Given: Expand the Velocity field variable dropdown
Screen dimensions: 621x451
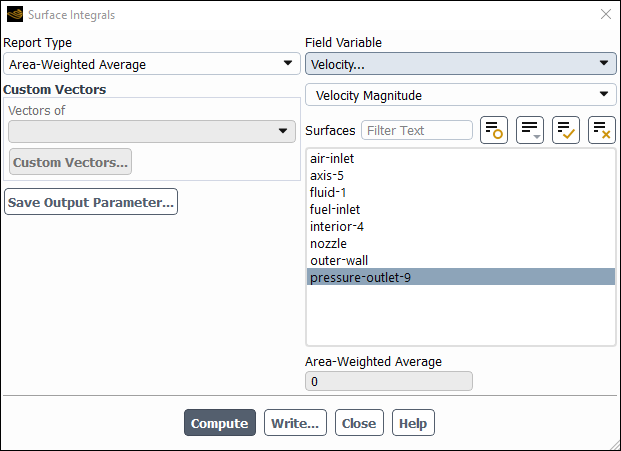Looking at the screenshot, I should [461, 64].
